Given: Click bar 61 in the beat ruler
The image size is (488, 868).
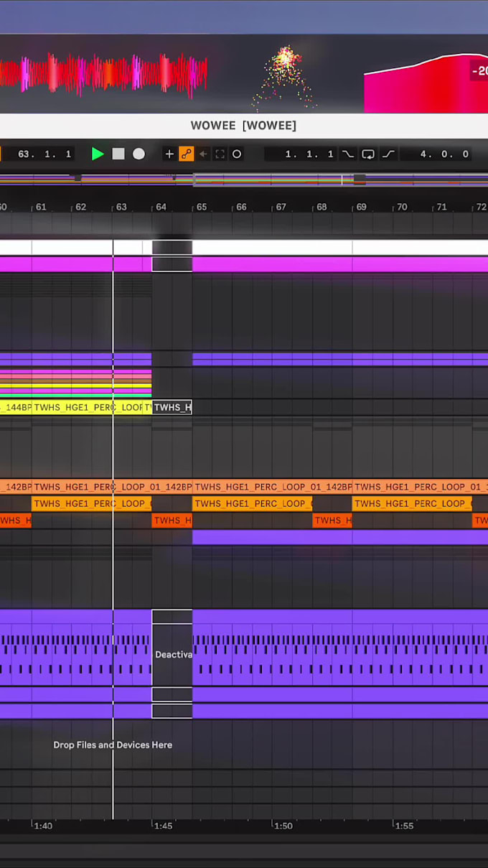Looking at the screenshot, I should 41,207.
